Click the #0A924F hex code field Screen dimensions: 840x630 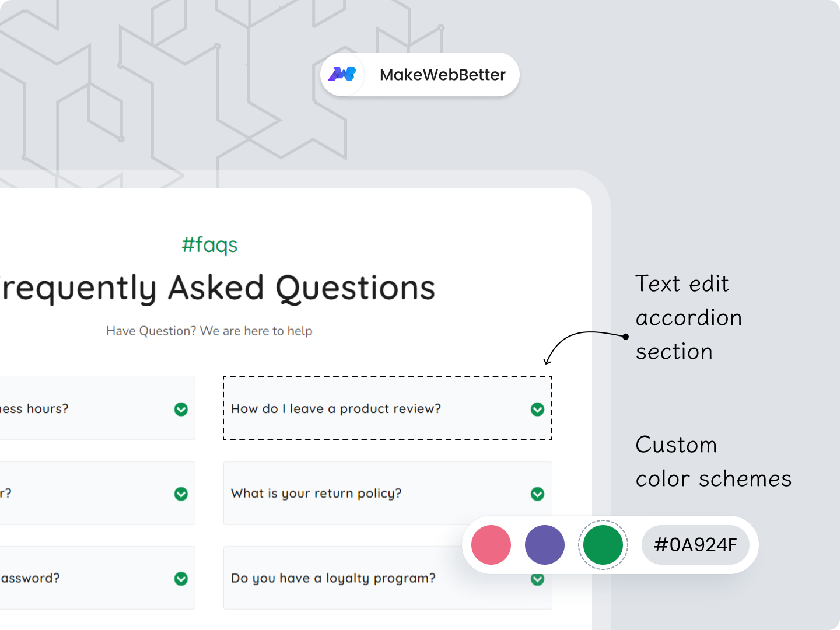(x=695, y=544)
